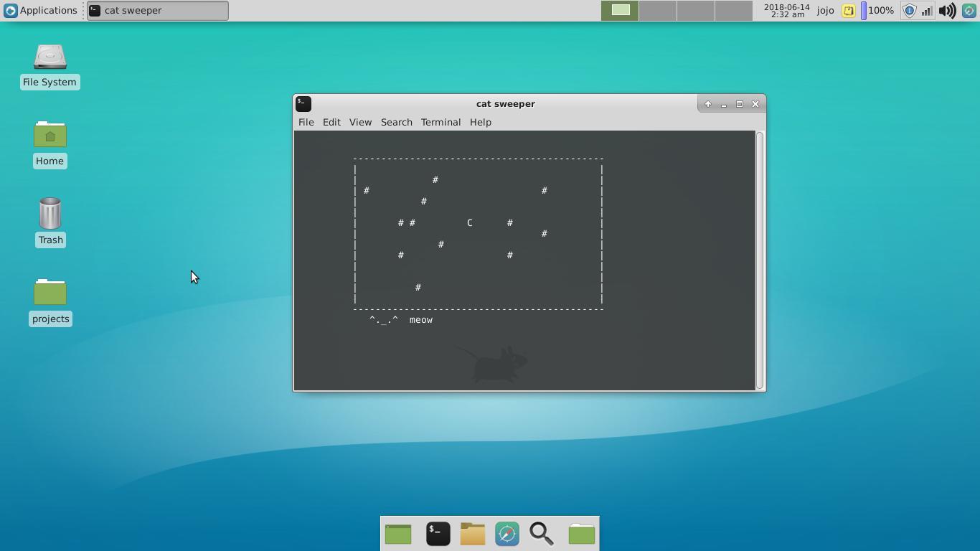Image resolution: width=980 pixels, height=551 pixels.
Task: Open the web browser compass icon in dock
Action: click(507, 533)
